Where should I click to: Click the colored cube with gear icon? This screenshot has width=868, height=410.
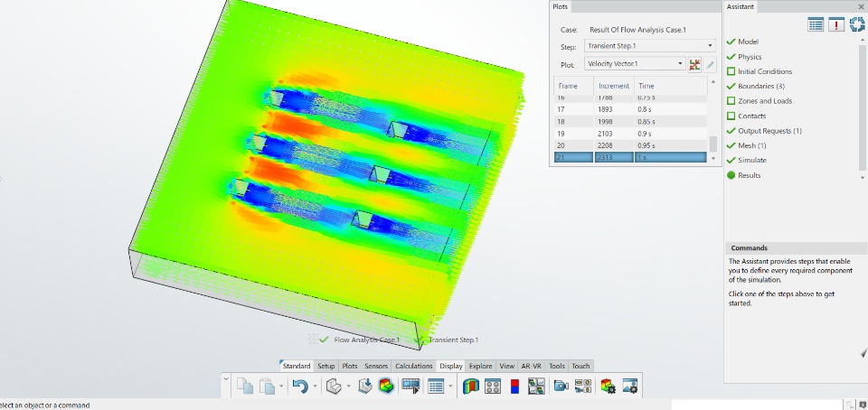[x=608, y=386]
